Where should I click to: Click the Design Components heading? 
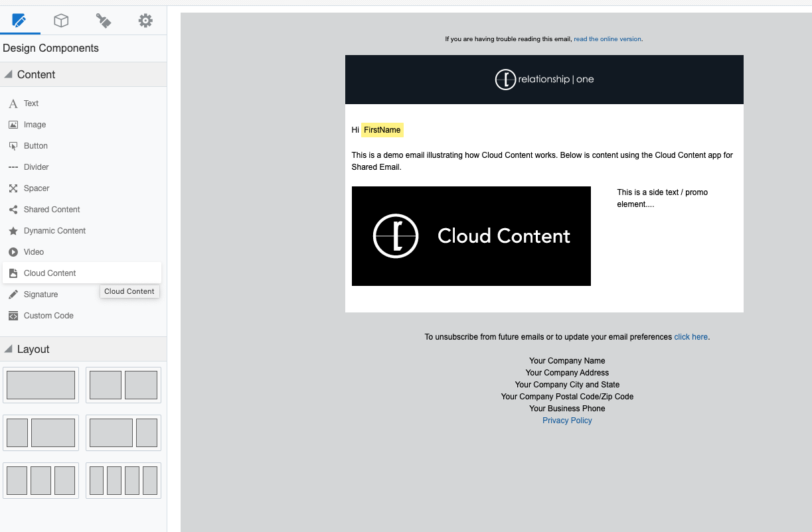pos(50,48)
